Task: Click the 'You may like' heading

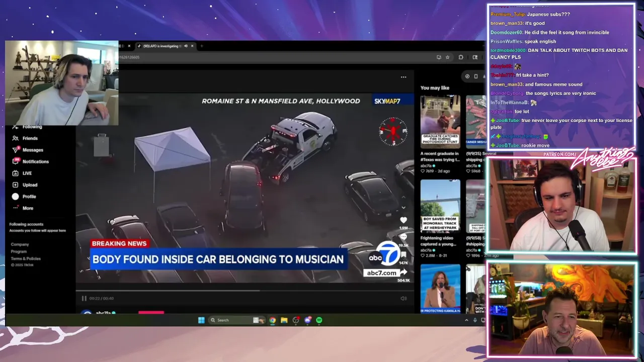Action: pyautogui.click(x=435, y=88)
